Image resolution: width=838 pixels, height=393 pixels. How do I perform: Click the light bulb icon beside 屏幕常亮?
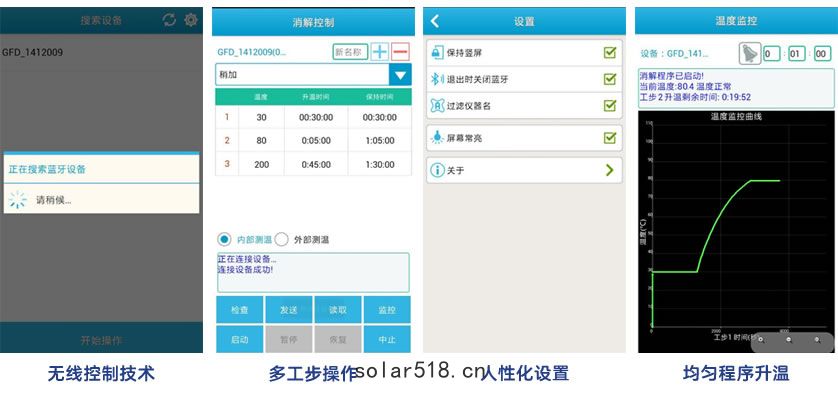coord(437,138)
